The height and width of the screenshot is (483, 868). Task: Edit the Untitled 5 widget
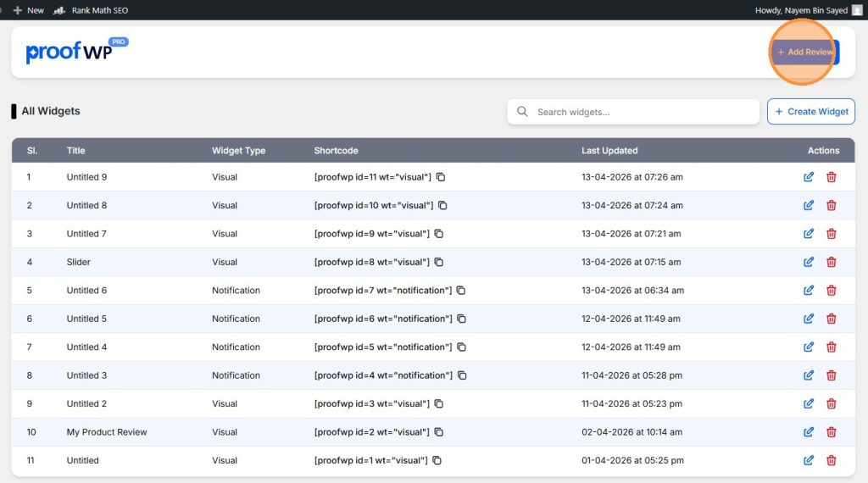click(808, 319)
